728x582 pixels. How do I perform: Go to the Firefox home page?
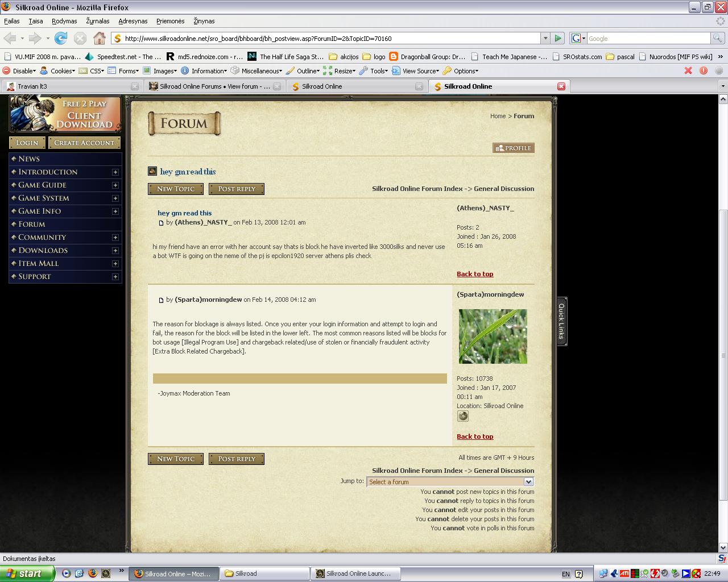coord(100,38)
